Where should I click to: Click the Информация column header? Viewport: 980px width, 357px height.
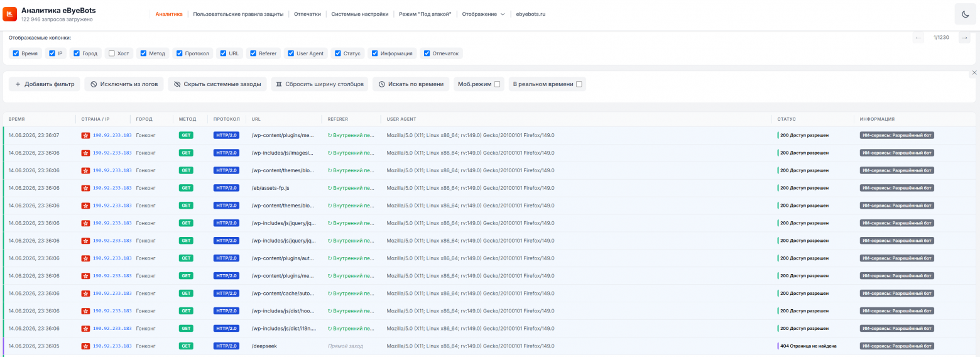[x=877, y=119]
